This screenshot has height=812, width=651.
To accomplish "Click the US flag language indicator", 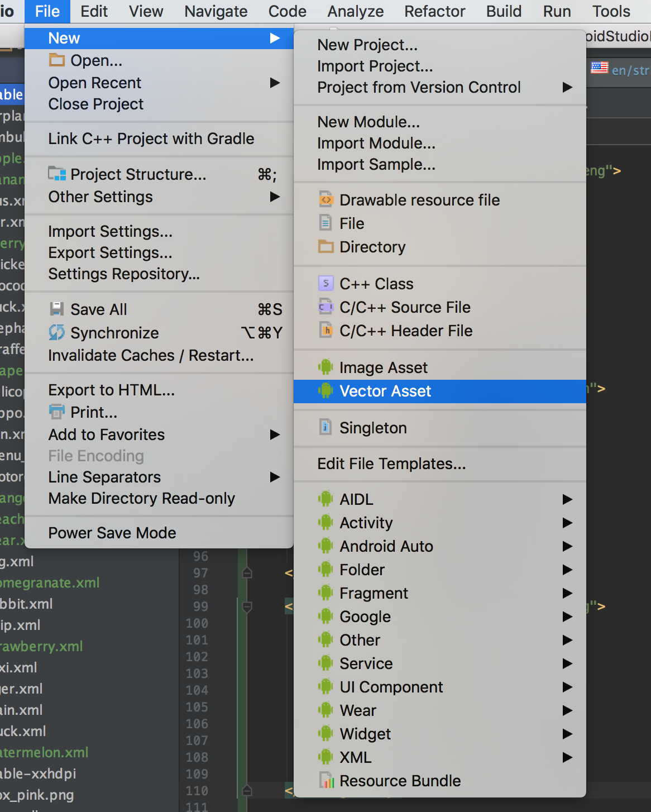I will (599, 68).
